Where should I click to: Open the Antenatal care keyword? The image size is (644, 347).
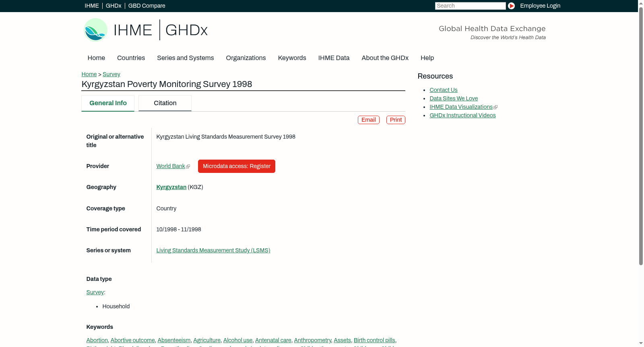pyautogui.click(x=273, y=340)
